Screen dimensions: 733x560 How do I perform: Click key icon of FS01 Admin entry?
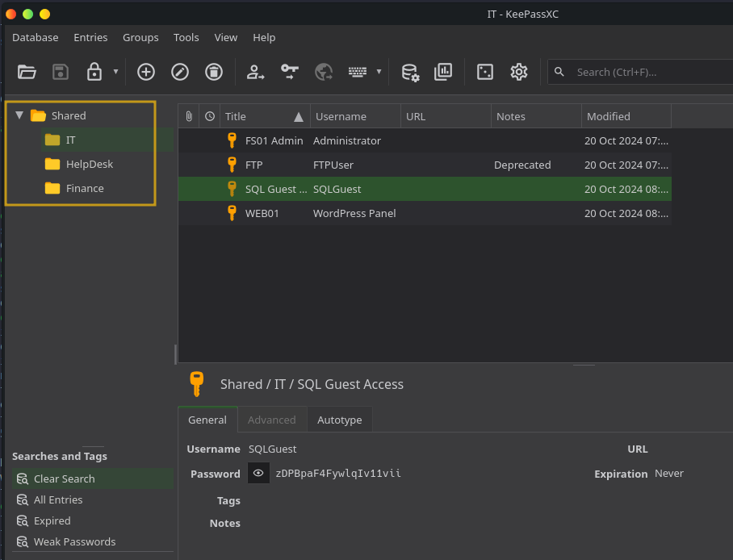[232, 140]
